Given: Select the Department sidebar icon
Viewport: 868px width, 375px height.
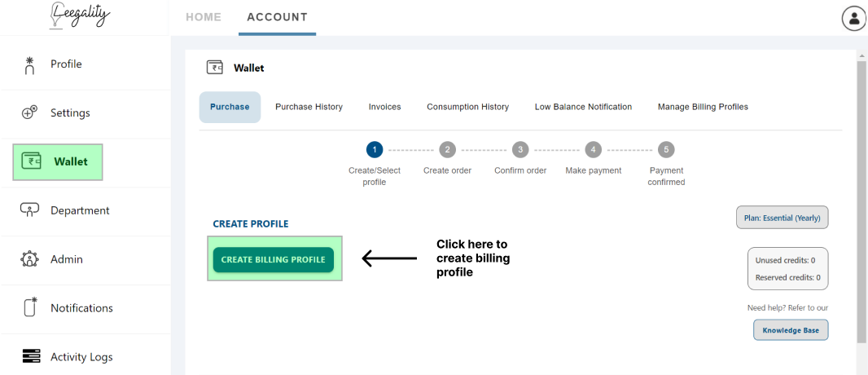Looking at the screenshot, I should coord(30,210).
